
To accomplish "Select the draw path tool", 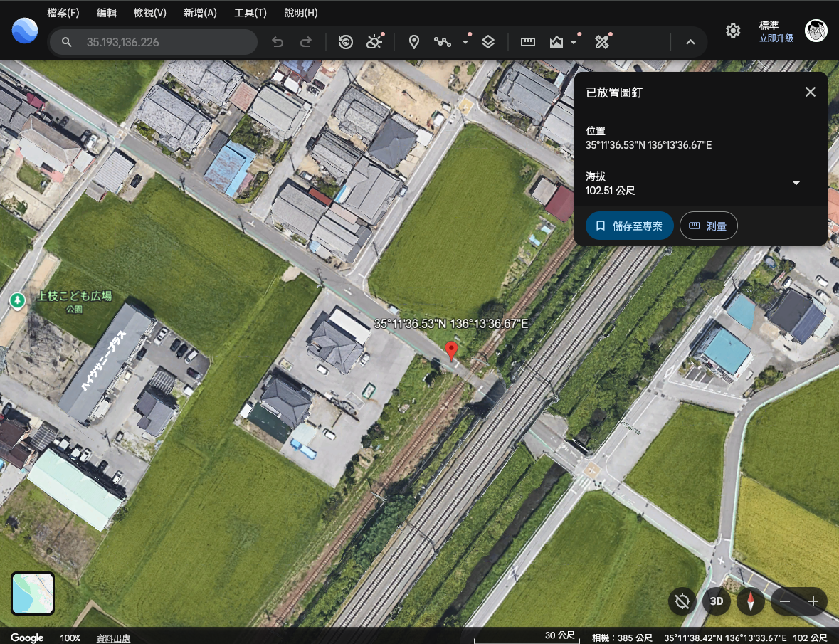I will pyautogui.click(x=443, y=42).
